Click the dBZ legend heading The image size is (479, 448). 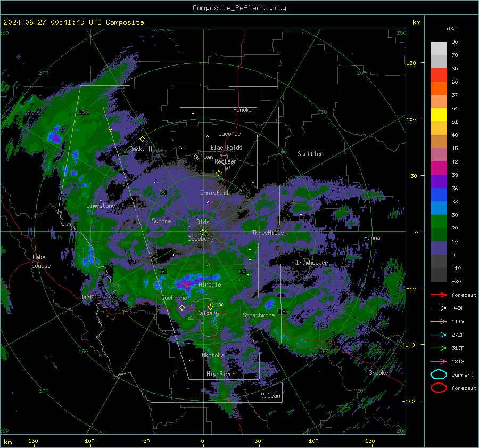click(x=451, y=29)
